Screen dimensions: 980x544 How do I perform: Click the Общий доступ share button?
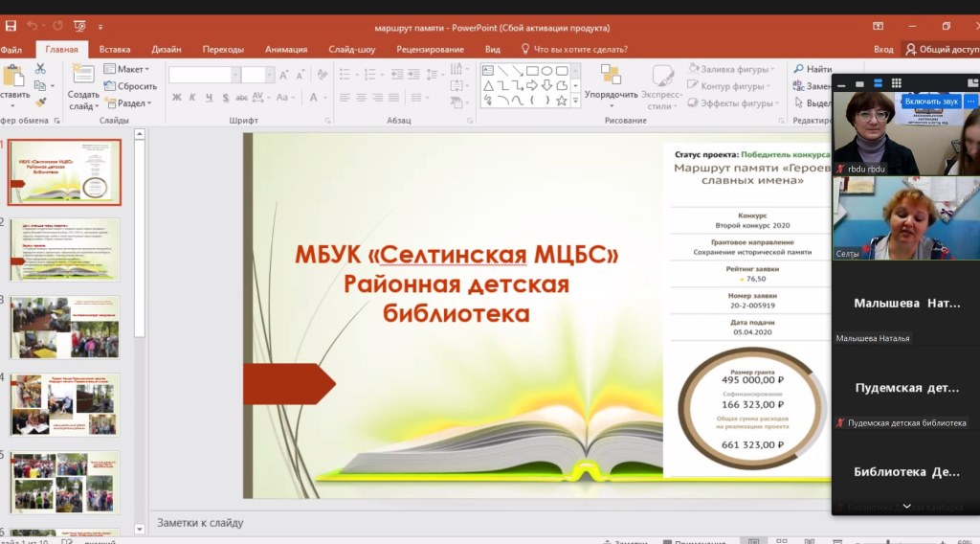(x=942, y=50)
